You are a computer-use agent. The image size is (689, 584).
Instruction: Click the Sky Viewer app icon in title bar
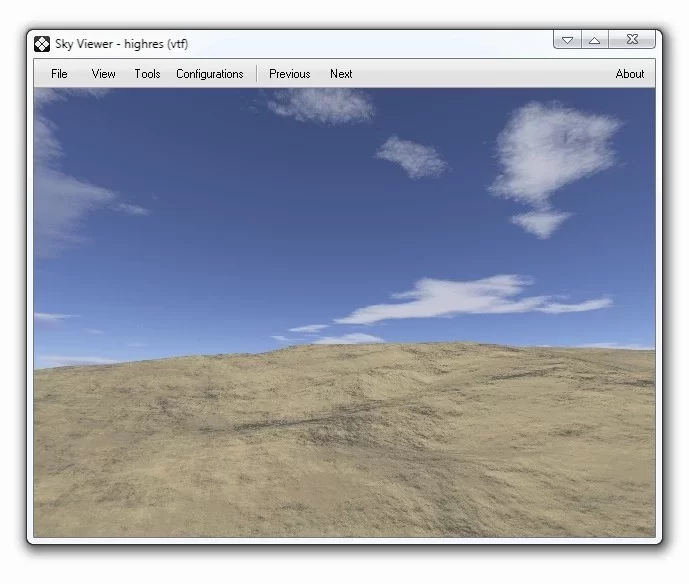42,44
